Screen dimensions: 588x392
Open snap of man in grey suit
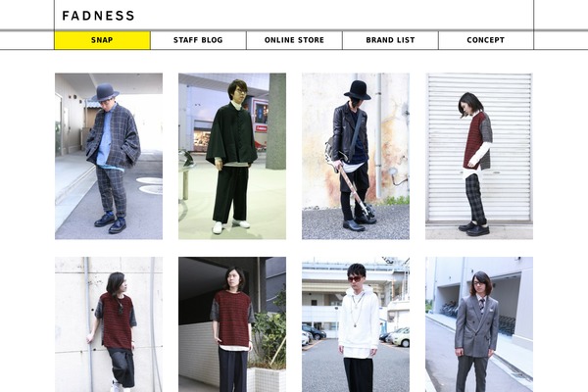pos(479,324)
